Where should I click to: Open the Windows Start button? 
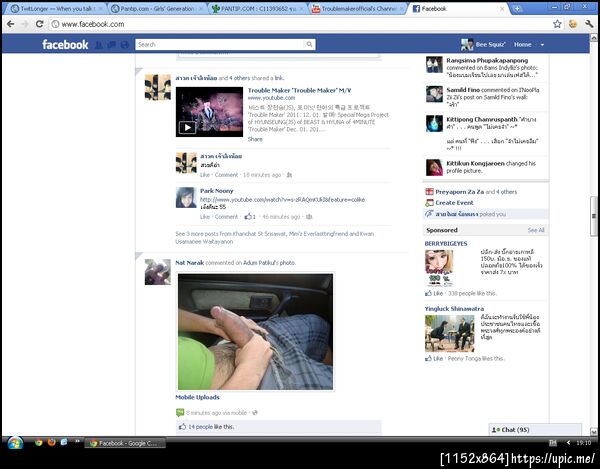click(15, 443)
